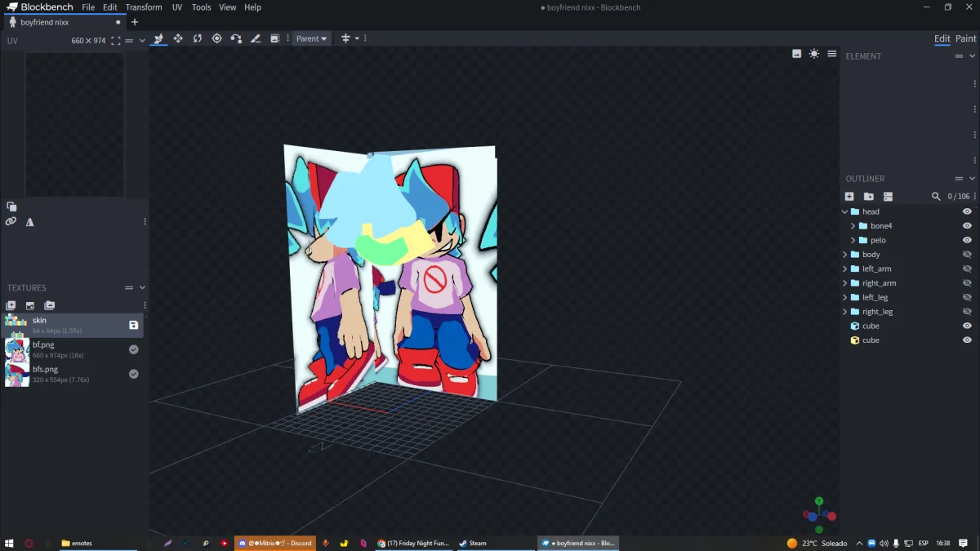Open Discord from the Windows taskbar
The width and height of the screenshot is (980, 551).
[x=275, y=543]
